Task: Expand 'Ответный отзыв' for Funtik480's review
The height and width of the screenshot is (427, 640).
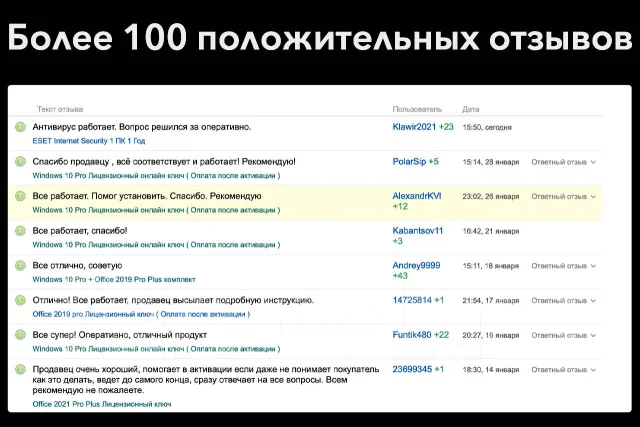Action: (563, 335)
